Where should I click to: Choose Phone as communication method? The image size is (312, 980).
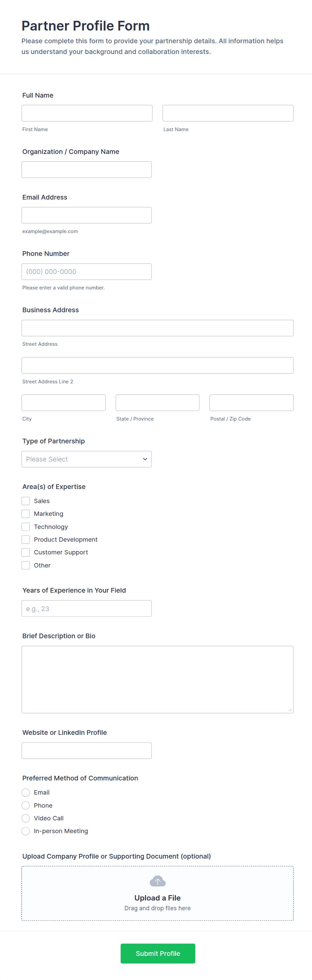coord(26,805)
